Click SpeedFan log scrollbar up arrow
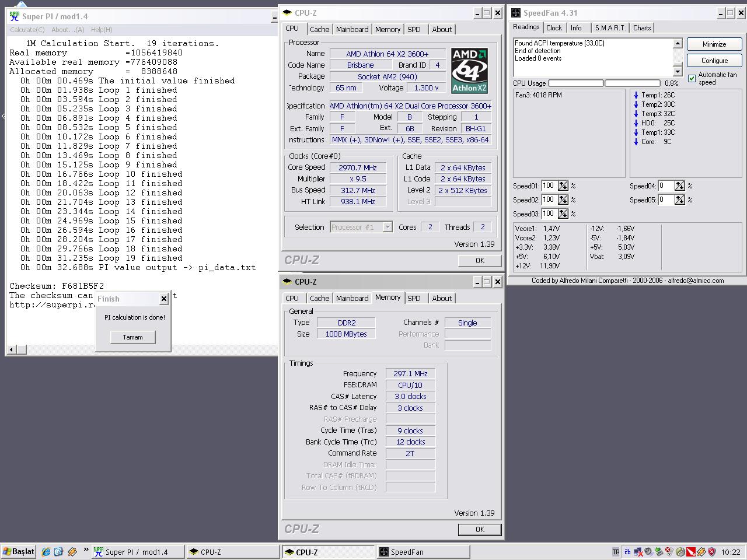Viewport: 747px width, 560px height. click(x=678, y=43)
